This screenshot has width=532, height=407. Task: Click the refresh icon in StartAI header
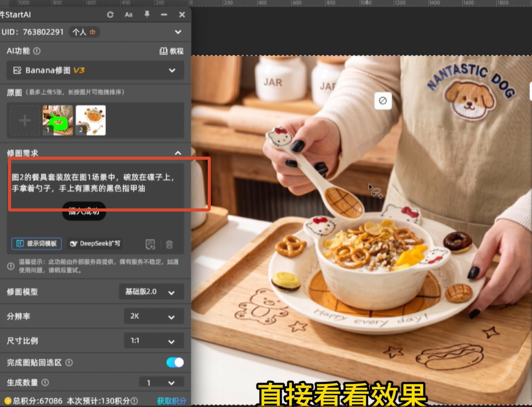pyautogui.click(x=110, y=15)
